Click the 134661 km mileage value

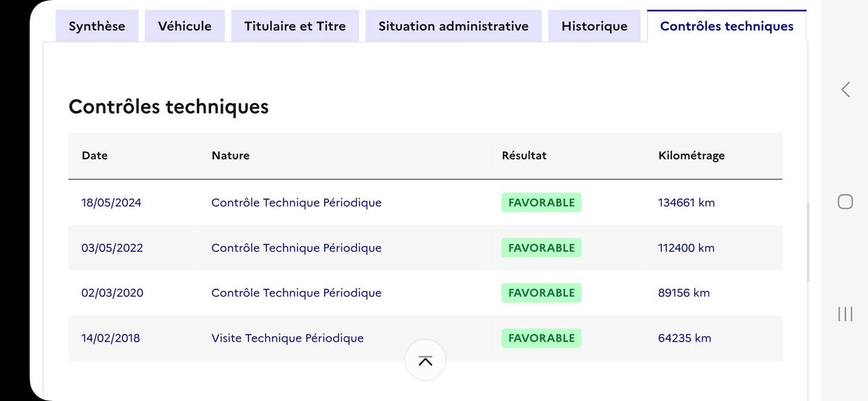tap(686, 203)
